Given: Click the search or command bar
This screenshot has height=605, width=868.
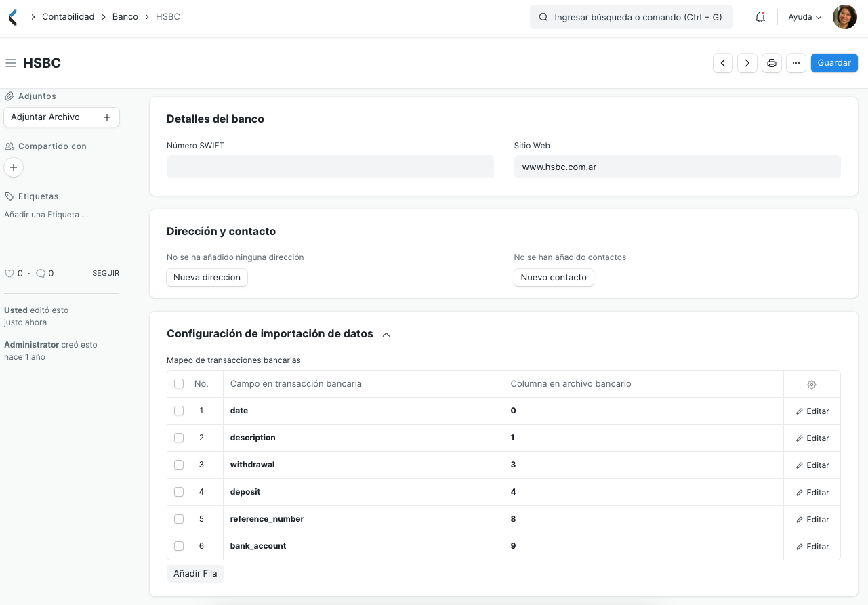Looking at the screenshot, I should 632,17.
